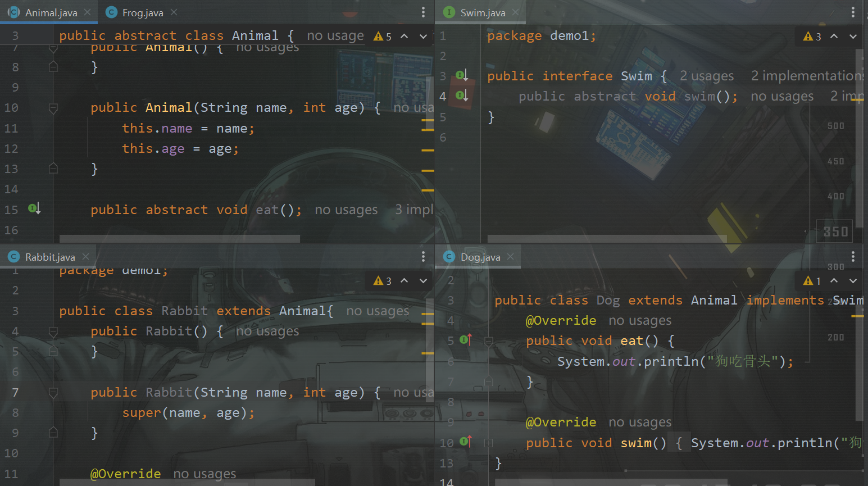The image size is (868, 486).
Task: Select the Swim.java tab
Action: 482,12
